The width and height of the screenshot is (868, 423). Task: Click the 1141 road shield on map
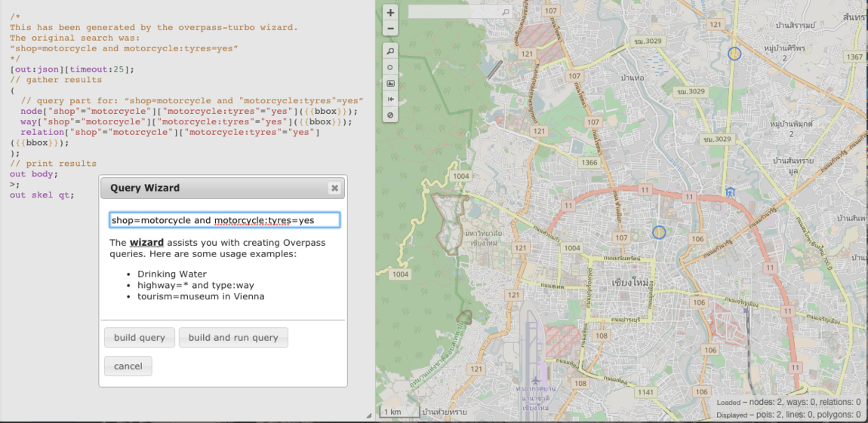tap(646, 392)
